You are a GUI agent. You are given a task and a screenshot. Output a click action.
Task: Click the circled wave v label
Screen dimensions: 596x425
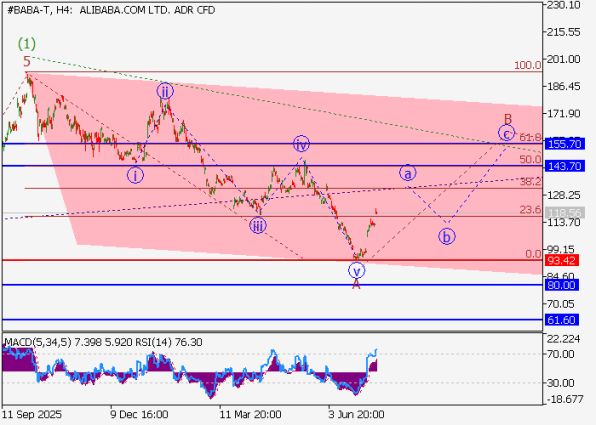click(x=357, y=271)
